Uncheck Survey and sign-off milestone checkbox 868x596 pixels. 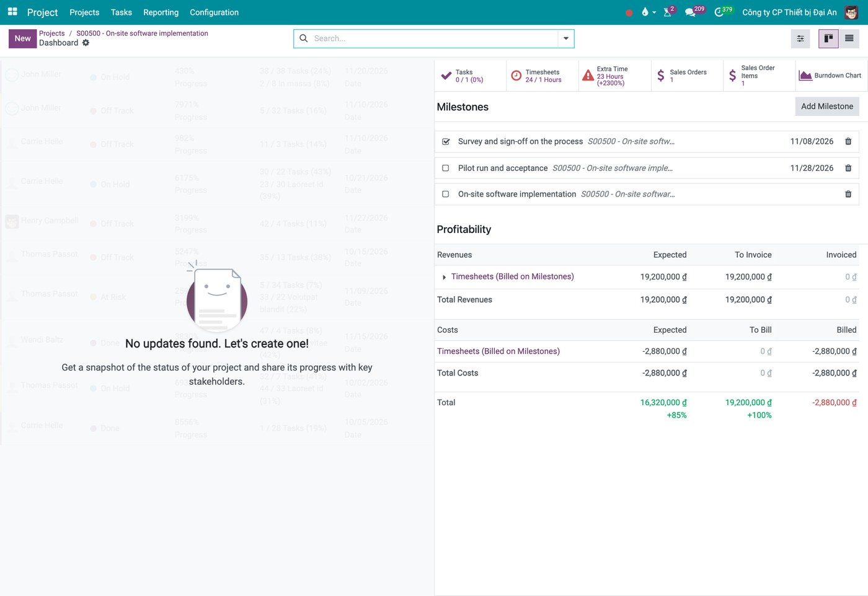click(446, 141)
